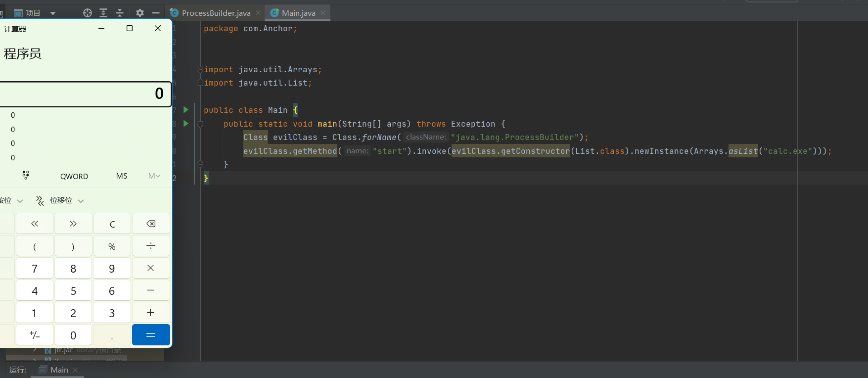Open the 按位 bitwise dropdown
Screen dimensions: 868x378
point(11,200)
